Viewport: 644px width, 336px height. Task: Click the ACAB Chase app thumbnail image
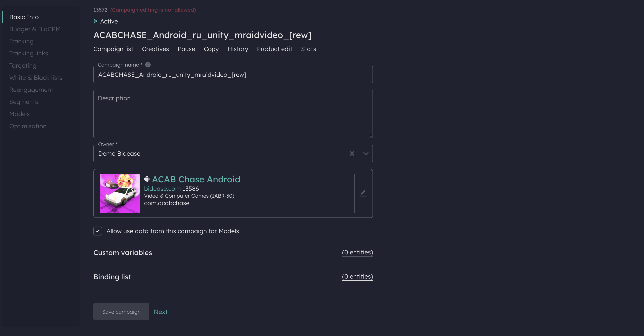[x=120, y=193]
